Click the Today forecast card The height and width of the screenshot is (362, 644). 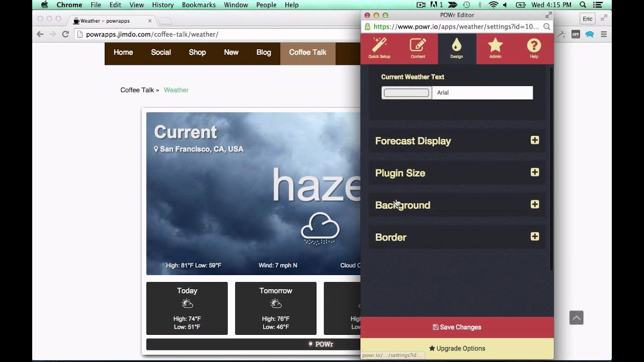pyautogui.click(x=187, y=308)
